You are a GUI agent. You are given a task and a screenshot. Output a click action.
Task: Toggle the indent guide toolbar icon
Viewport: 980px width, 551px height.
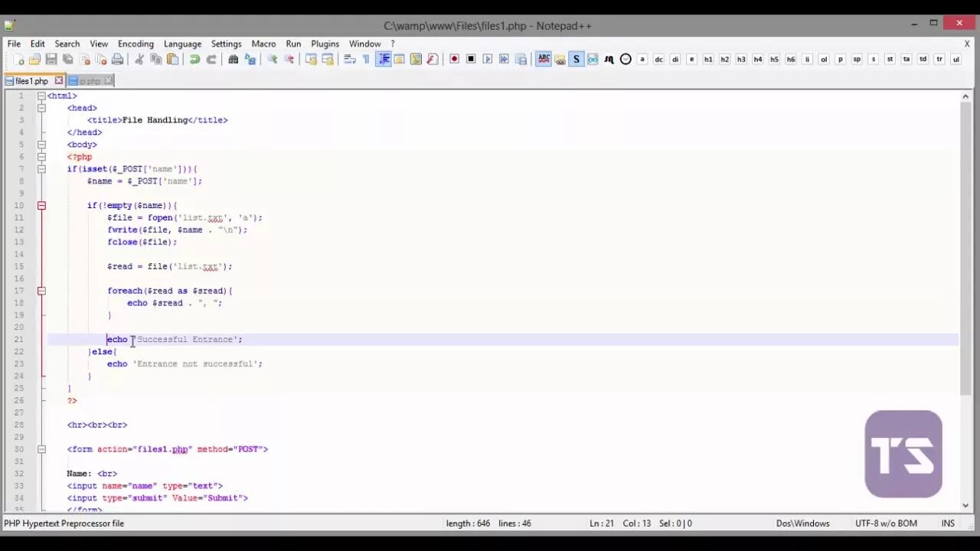384,59
